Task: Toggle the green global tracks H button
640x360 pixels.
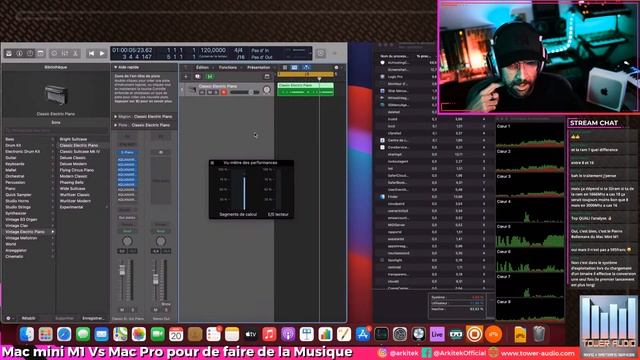Action: point(210,76)
